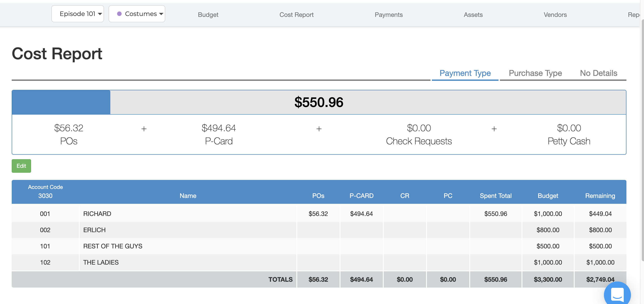Click the $500.00 Budget cell
Viewport: 644px width, 304px height.
click(x=548, y=246)
